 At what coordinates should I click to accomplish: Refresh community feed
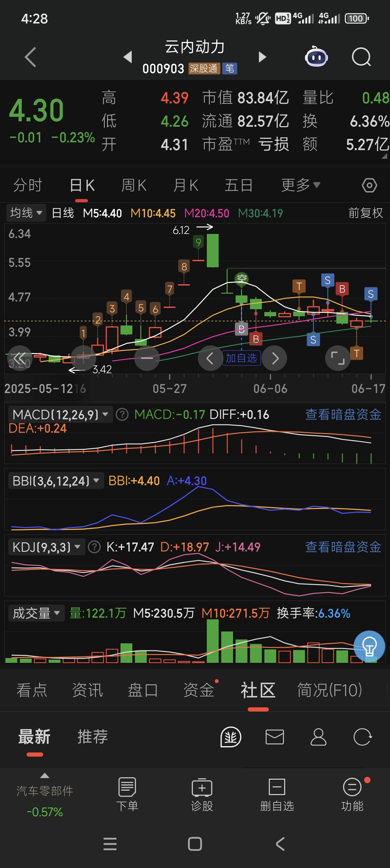pyautogui.click(x=363, y=737)
